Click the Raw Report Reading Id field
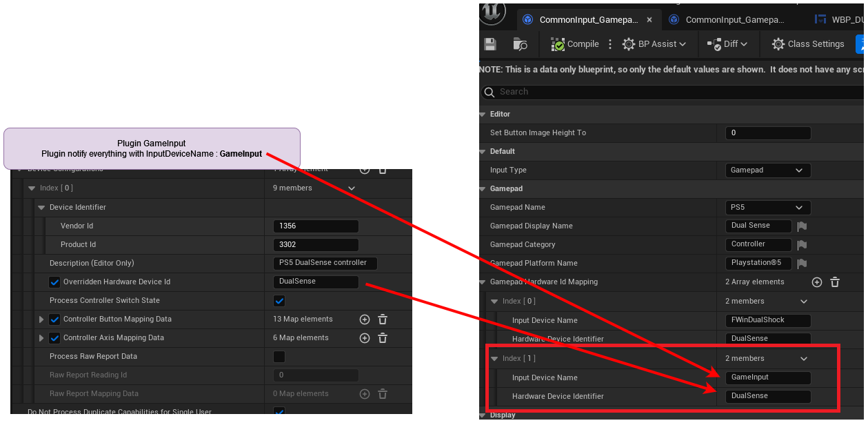Image resolution: width=868 pixels, height=423 pixels. click(x=316, y=375)
